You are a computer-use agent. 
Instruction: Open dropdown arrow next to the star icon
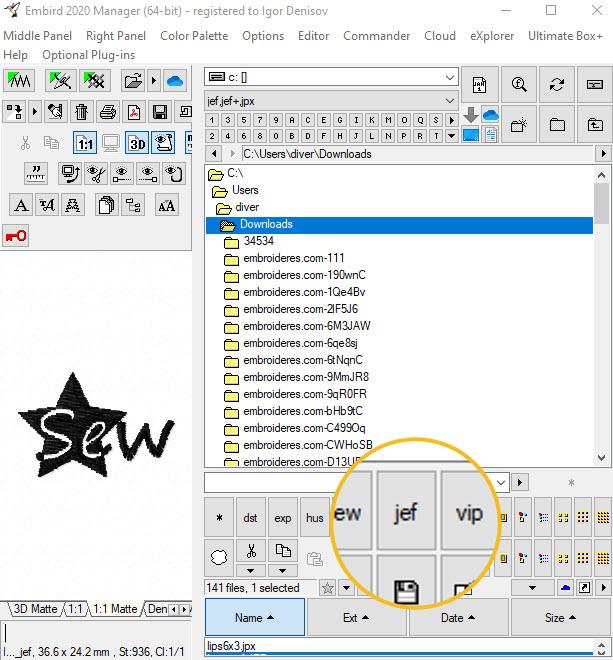pos(346,588)
